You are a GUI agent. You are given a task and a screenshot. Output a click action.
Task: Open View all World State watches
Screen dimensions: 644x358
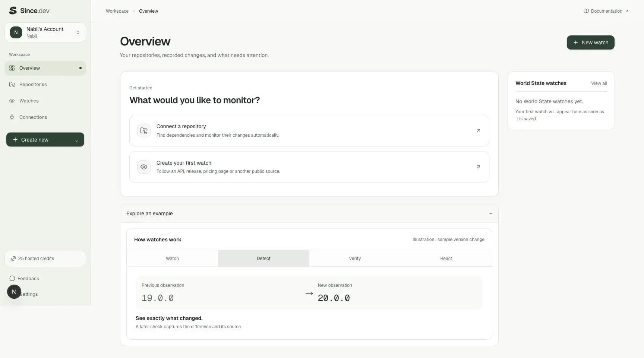pyautogui.click(x=599, y=83)
